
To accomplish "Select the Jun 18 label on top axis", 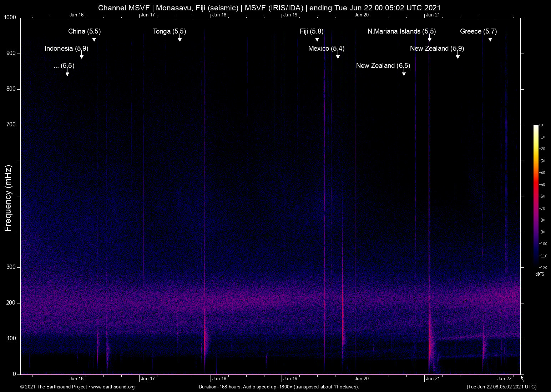I will [x=219, y=15].
